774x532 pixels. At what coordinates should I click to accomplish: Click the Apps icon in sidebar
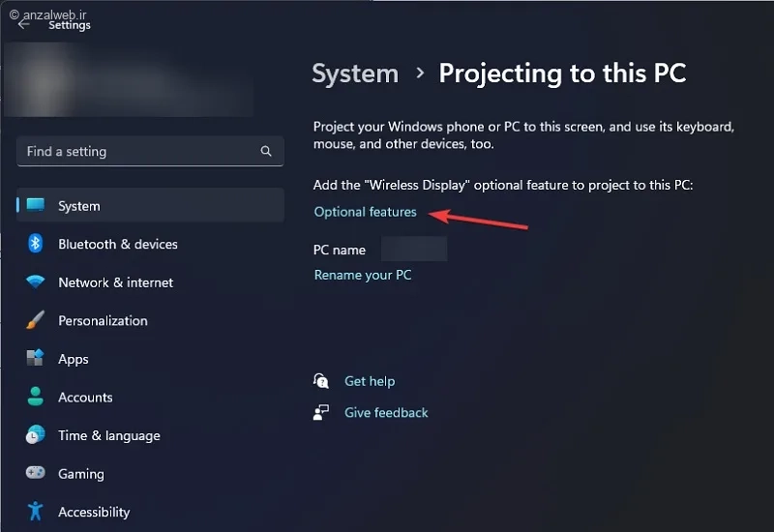(36, 357)
